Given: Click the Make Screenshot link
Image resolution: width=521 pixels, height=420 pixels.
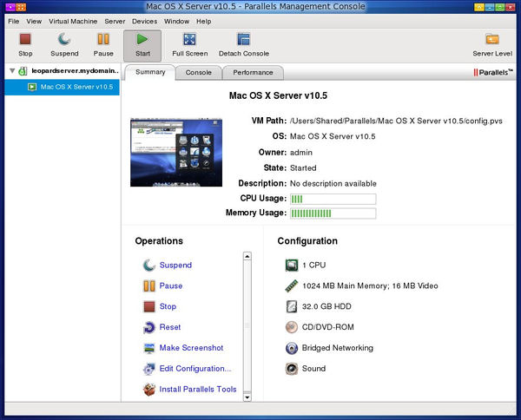Looking at the screenshot, I should pyautogui.click(x=191, y=348).
